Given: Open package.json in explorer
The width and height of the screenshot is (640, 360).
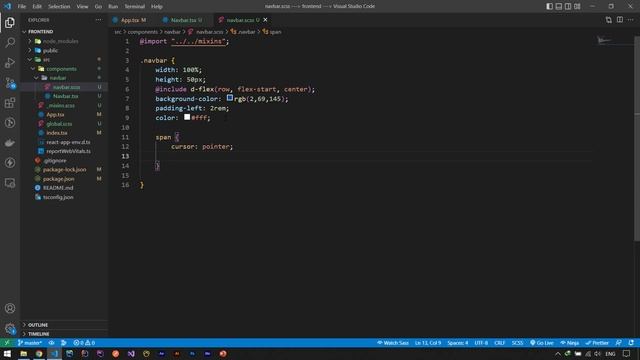Looking at the screenshot, I should tap(58, 179).
